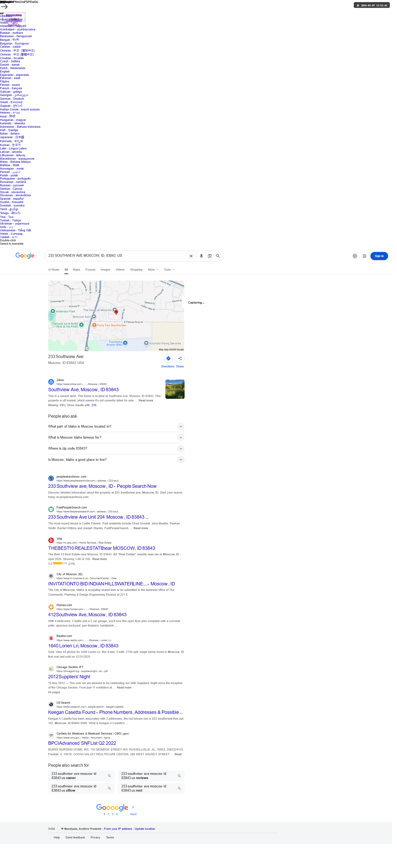Image resolution: width=397 pixels, height=868 pixels.
Task: Click the peoplesearchnow.com favicon
Action: (51, 478)
